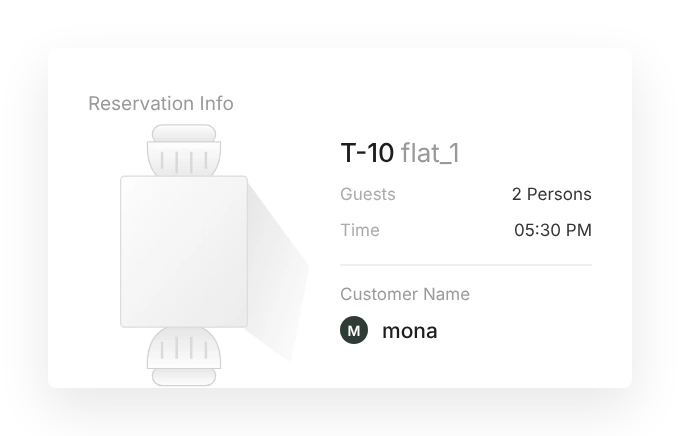Click the bottom chair's slatted seat
The height and width of the screenshot is (436, 680).
(x=184, y=348)
